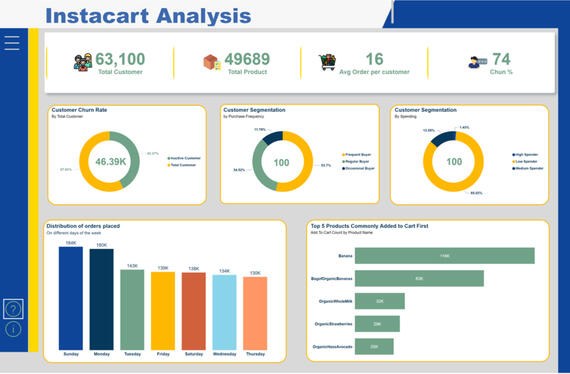Click the Organic Strawberries bar
The height and width of the screenshot is (374, 570).
(377, 324)
